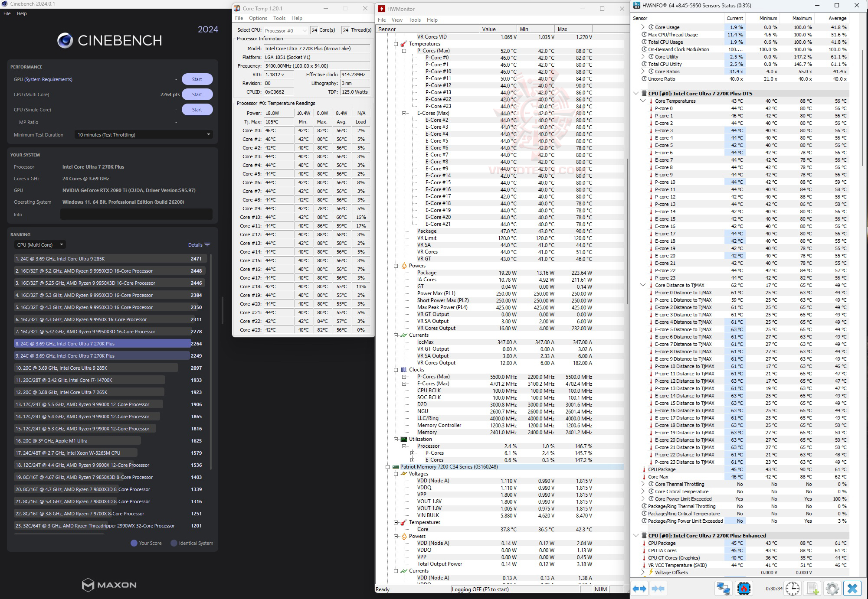
Task: Click Total CPU Usage clock icon in HWiNFO
Action: coord(644,42)
